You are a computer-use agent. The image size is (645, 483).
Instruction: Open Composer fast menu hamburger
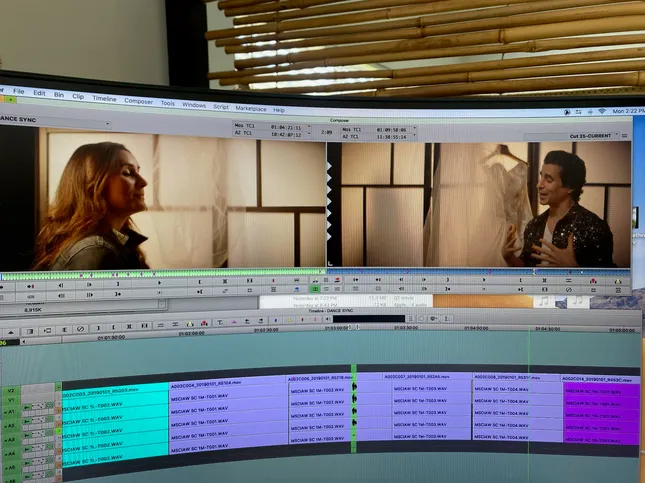pos(624,135)
